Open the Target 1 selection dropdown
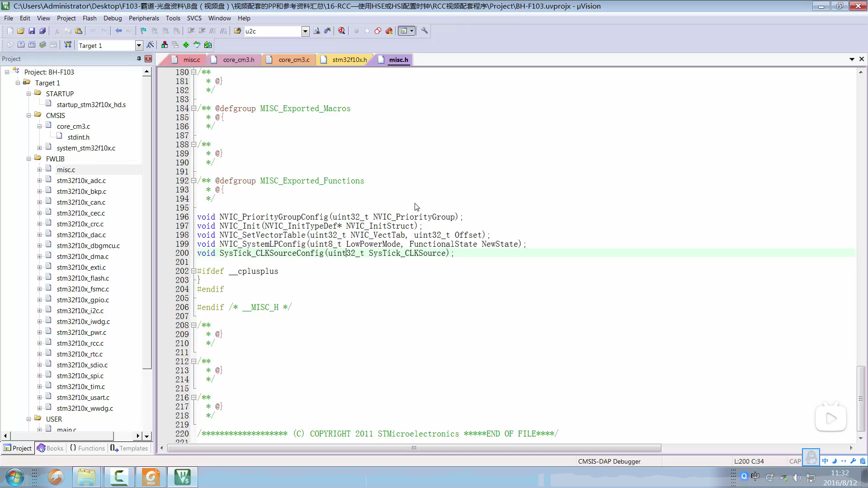 point(139,45)
